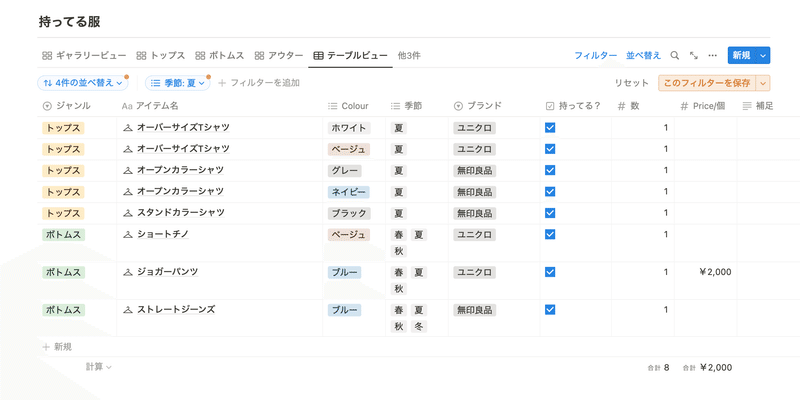Image resolution: width=800 pixels, height=400 pixels.
Task: Click フィルターを追加
Action: 259,83
